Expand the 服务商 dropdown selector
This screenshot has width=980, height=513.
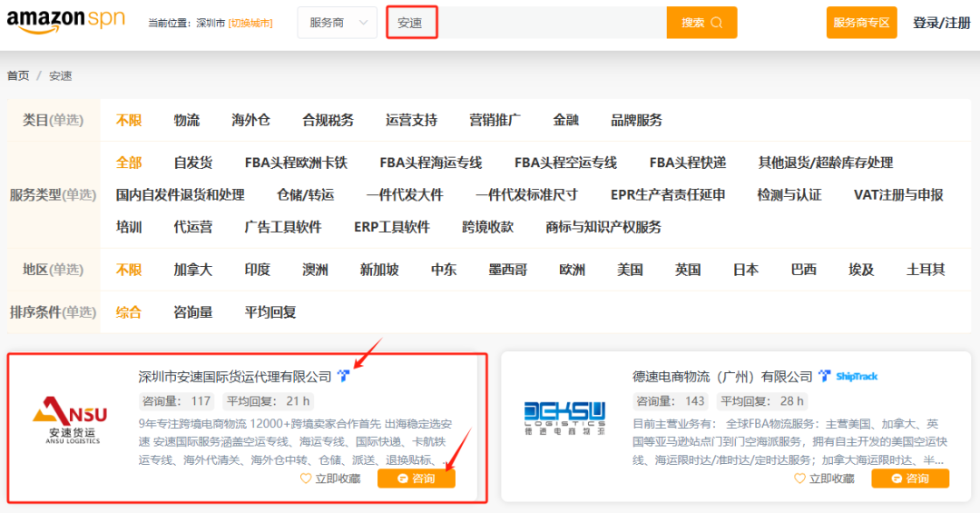pyautogui.click(x=338, y=23)
